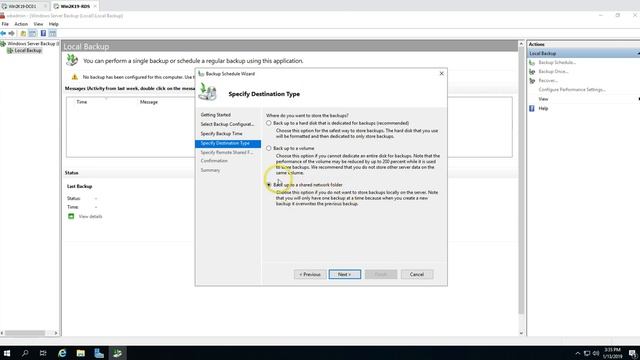
Task: Click the Up one level folder toolbar icon
Action: pyautogui.click(x=23, y=33)
